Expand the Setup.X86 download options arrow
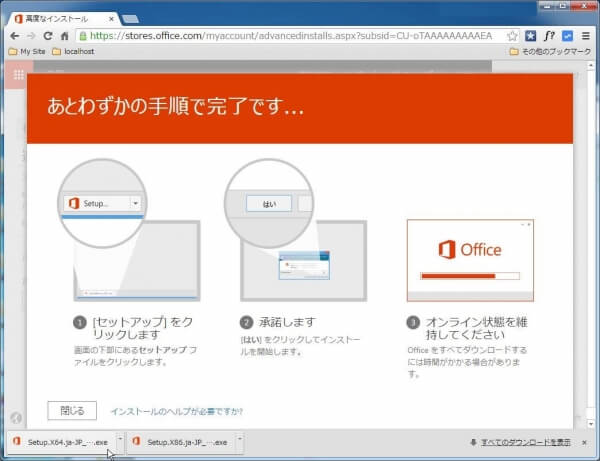This screenshot has height=461, width=600. pyautogui.click(x=240, y=439)
